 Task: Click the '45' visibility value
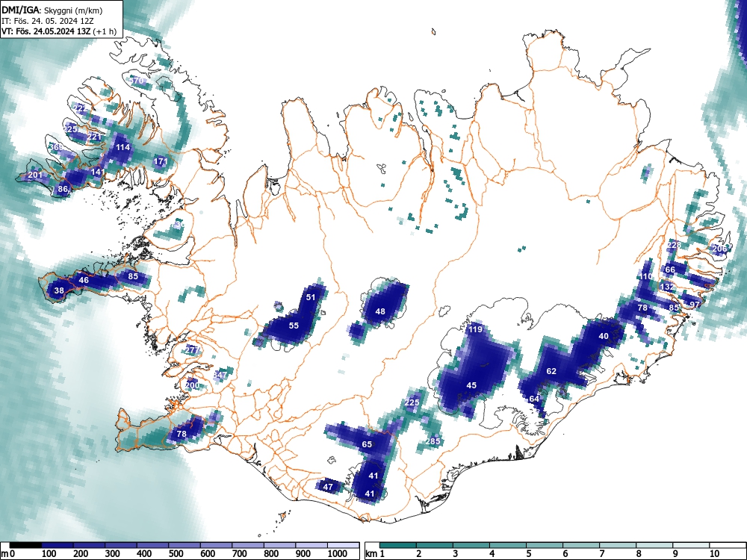pyautogui.click(x=471, y=385)
